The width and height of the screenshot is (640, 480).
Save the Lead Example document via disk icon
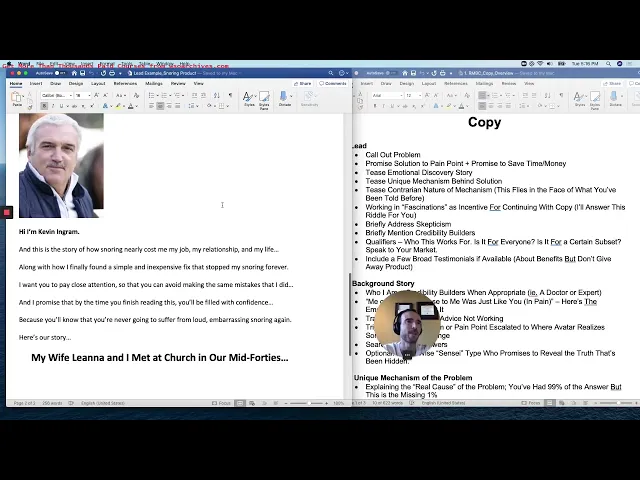click(x=82, y=73)
